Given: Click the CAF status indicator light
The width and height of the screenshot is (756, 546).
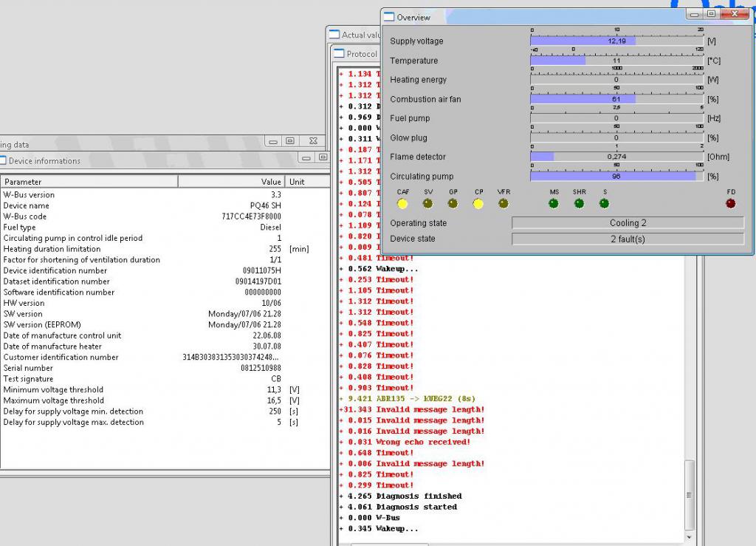Looking at the screenshot, I should tap(402, 204).
